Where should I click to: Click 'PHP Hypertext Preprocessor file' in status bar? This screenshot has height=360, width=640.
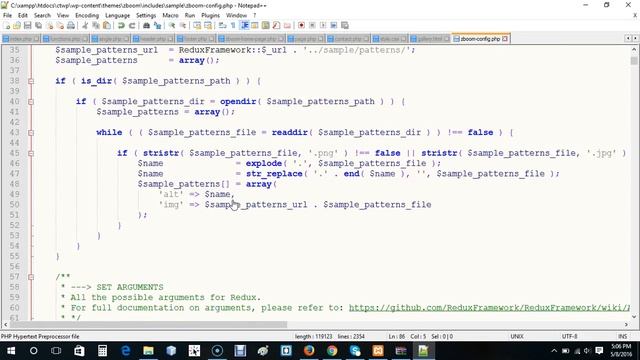40,337
